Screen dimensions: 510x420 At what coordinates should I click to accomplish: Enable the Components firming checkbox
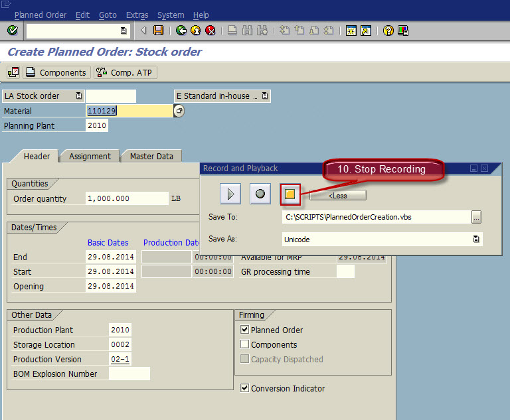pos(245,344)
